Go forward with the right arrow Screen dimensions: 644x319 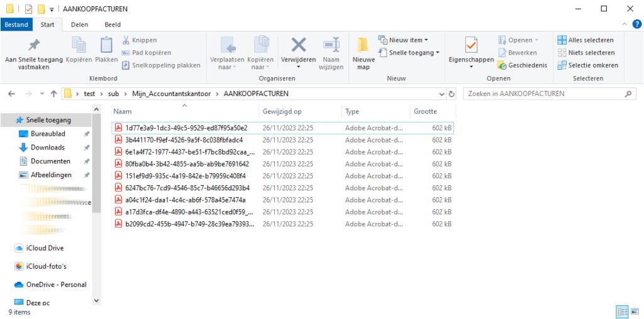coord(28,94)
